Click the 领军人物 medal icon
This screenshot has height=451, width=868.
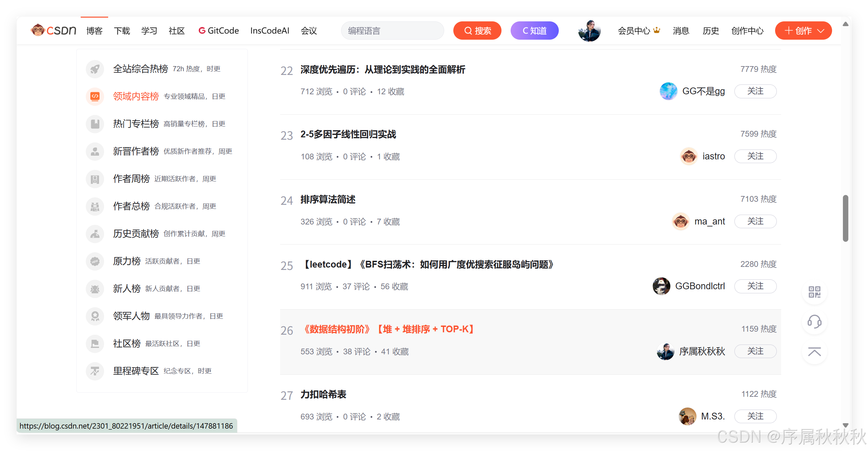pos(95,316)
